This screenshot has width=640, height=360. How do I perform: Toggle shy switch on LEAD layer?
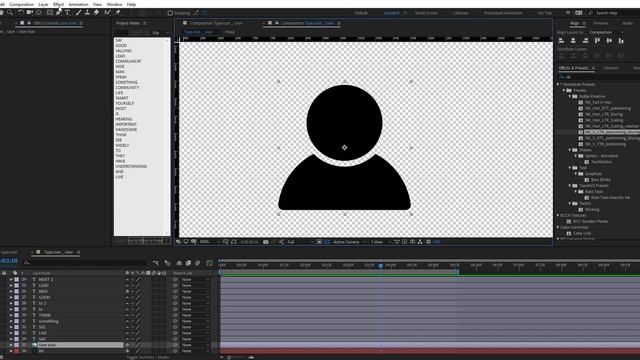tap(127, 286)
